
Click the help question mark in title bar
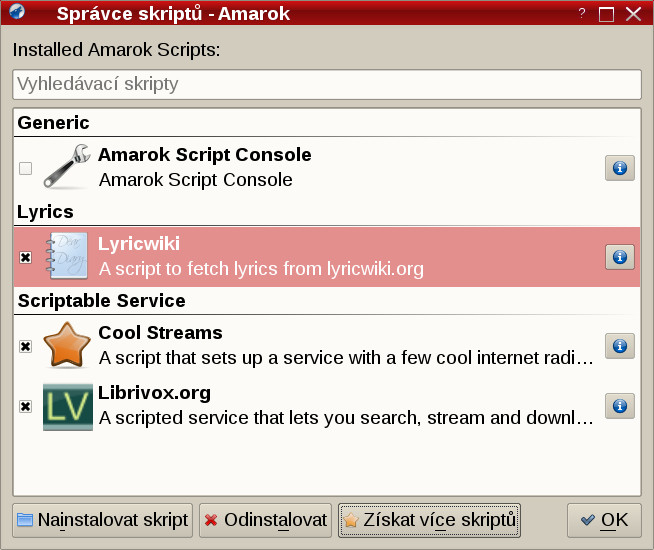point(582,13)
